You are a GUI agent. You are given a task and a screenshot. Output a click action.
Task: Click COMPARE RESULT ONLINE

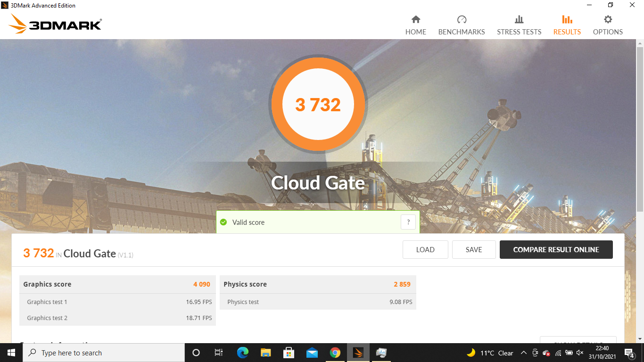point(556,250)
